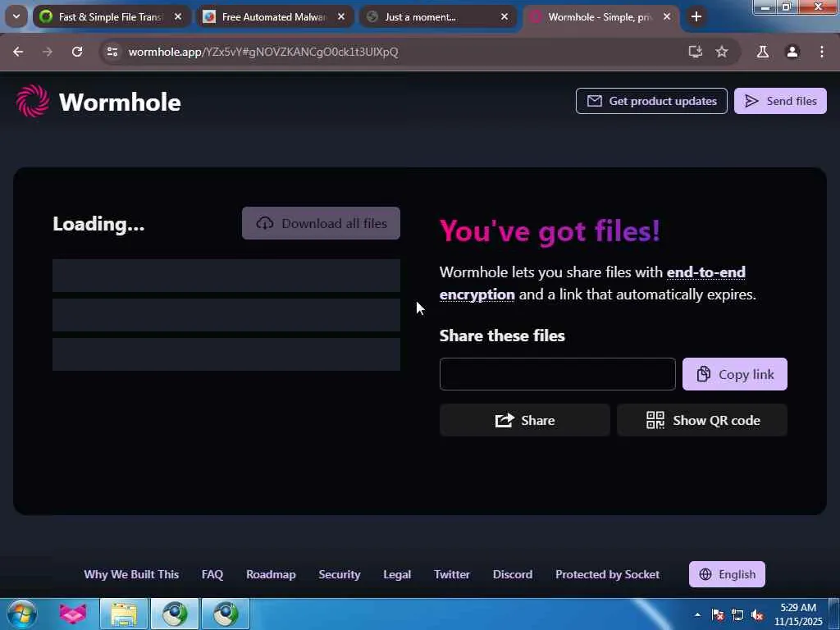Open the Chrome three-dot menu
The width and height of the screenshot is (840, 630).
click(x=822, y=52)
